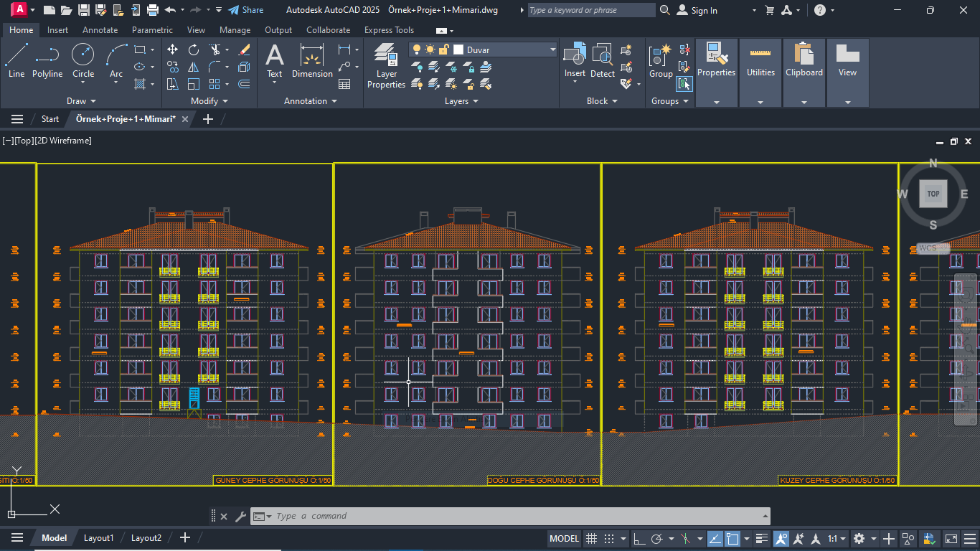Image resolution: width=980 pixels, height=551 pixels.
Task: Switch to the Annotate ribbon tab
Action: (100, 30)
